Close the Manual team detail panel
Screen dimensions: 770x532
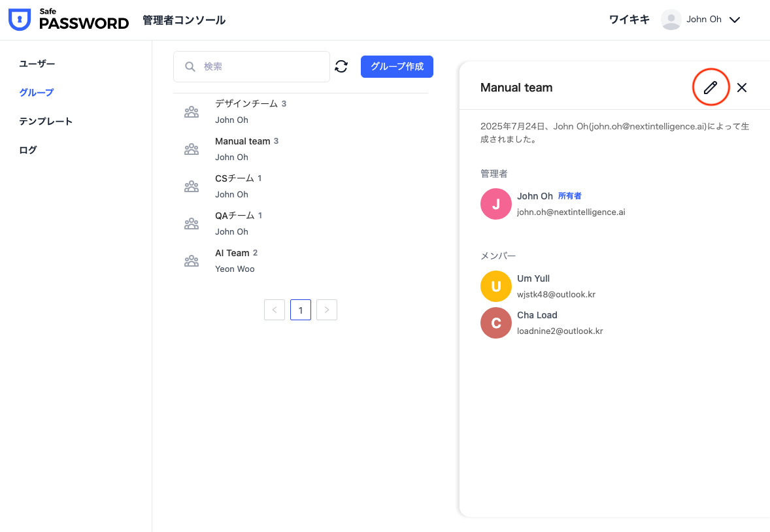[742, 88]
